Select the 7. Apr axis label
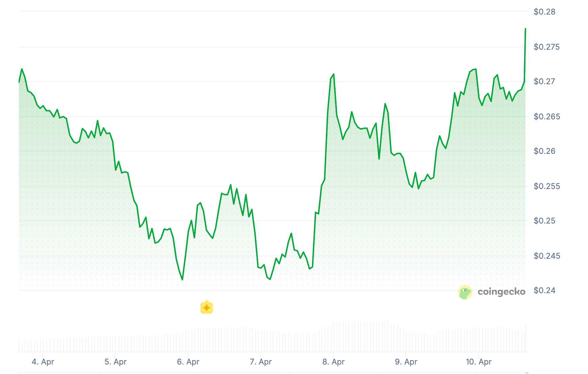Image resolution: width=588 pixels, height=374 pixels. tap(261, 362)
